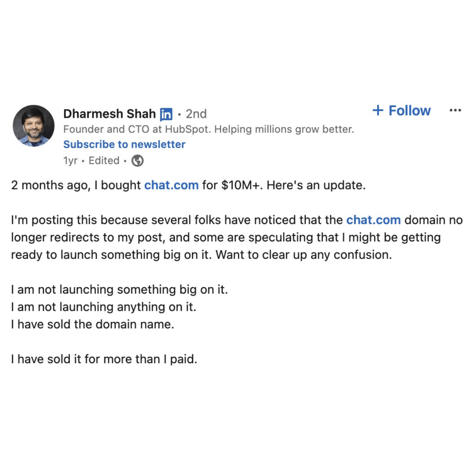Open the chat.com link before 'domain no'
476x476 pixels.
(x=374, y=220)
